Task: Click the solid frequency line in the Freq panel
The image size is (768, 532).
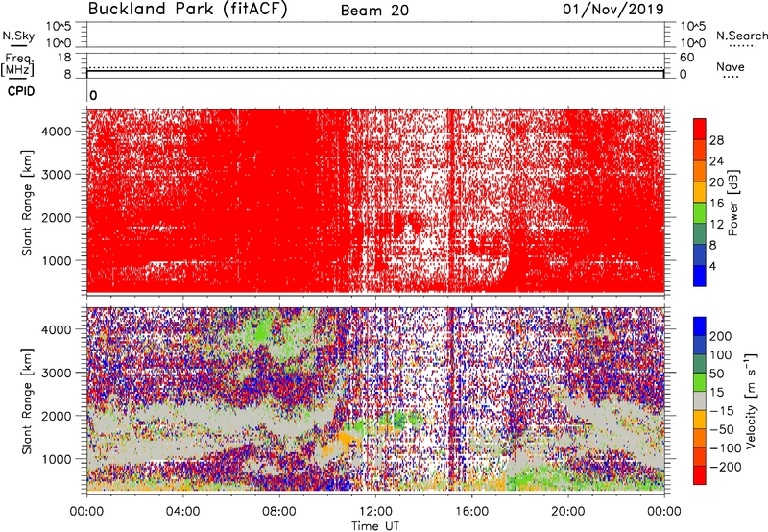Action: point(375,71)
